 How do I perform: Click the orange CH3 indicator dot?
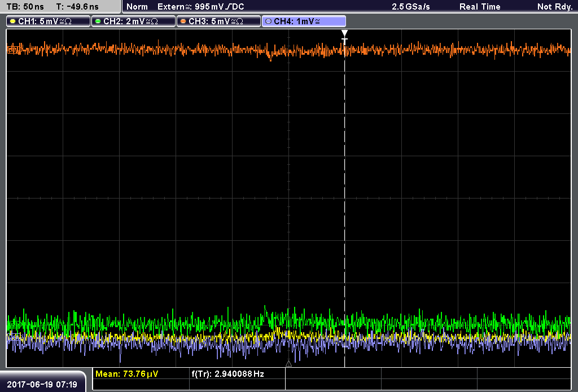coord(183,21)
